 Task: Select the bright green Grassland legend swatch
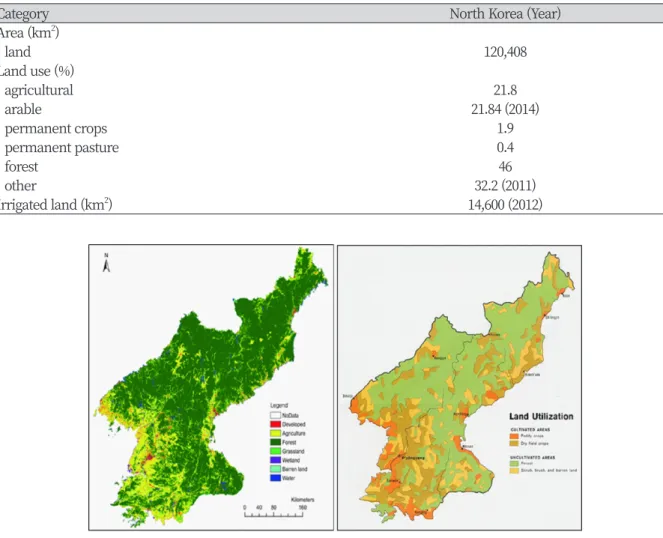(x=275, y=451)
